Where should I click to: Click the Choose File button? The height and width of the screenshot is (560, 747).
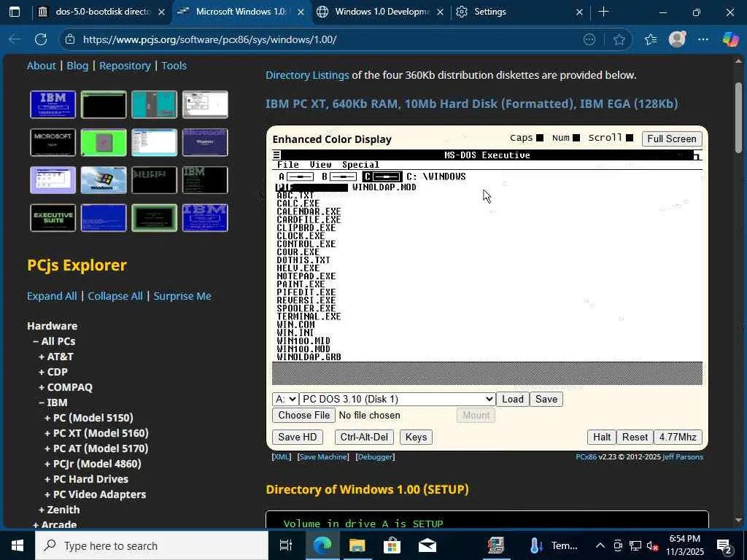click(304, 415)
